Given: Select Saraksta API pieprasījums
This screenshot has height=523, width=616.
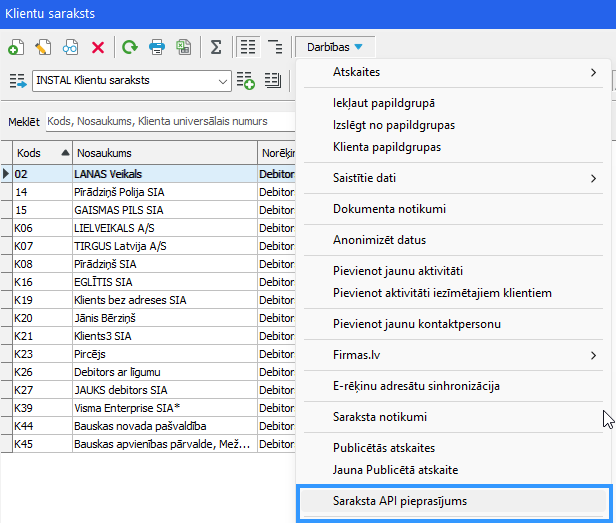Looking at the screenshot, I should coord(453,501).
